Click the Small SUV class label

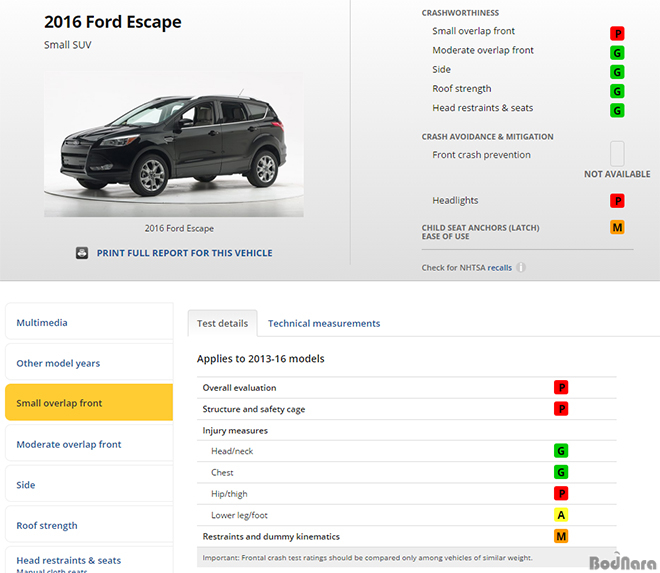(68, 45)
